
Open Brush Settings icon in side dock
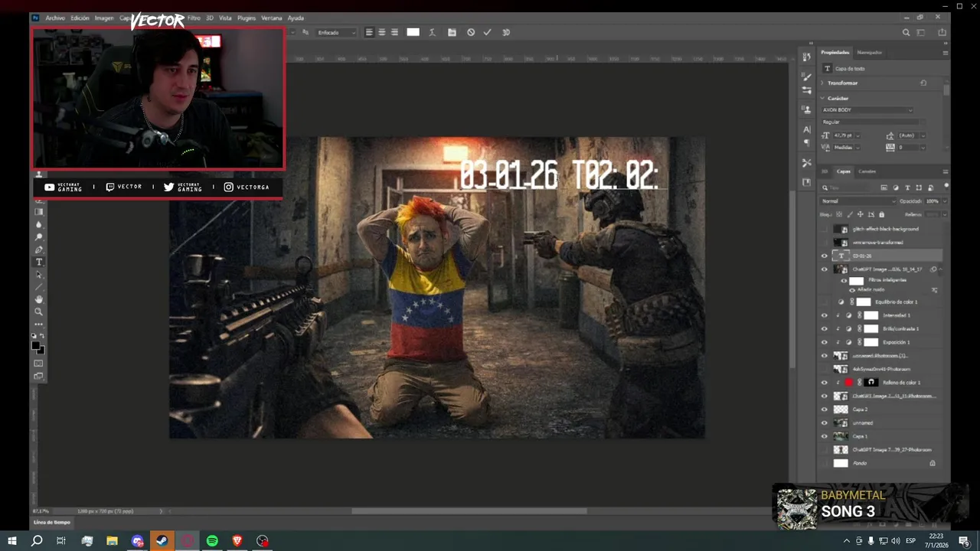(x=806, y=90)
